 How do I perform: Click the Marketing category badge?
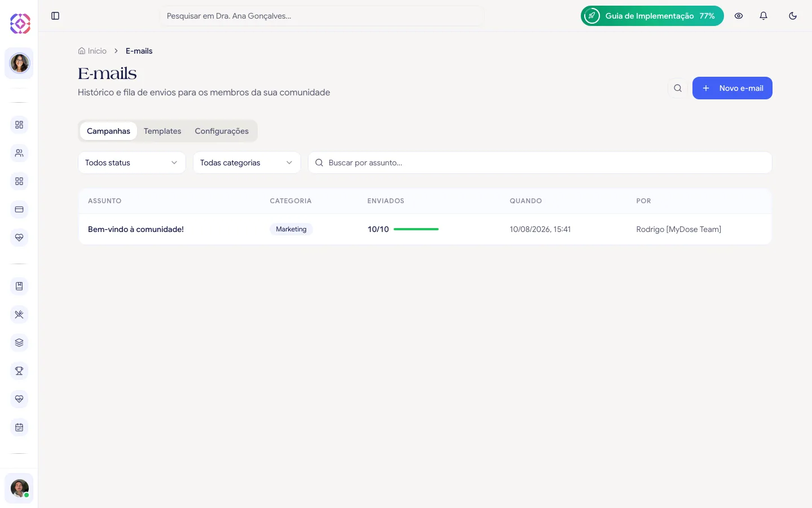pyautogui.click(x=291, y=229)
